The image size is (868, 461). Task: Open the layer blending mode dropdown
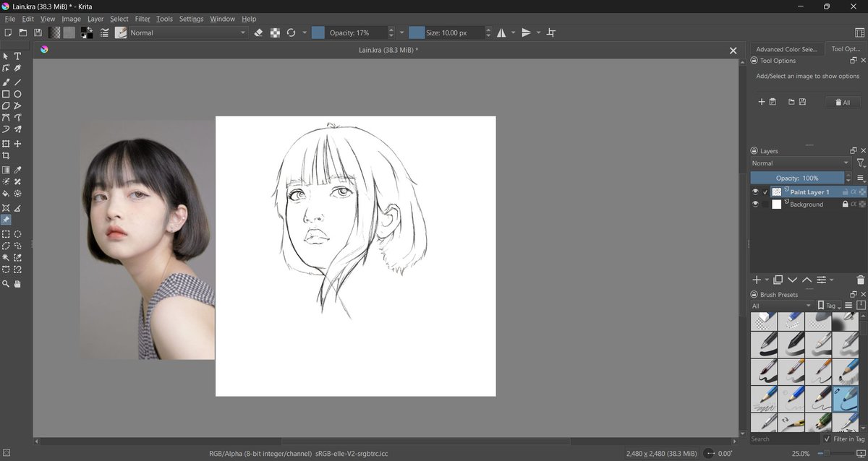pos(801,163)
